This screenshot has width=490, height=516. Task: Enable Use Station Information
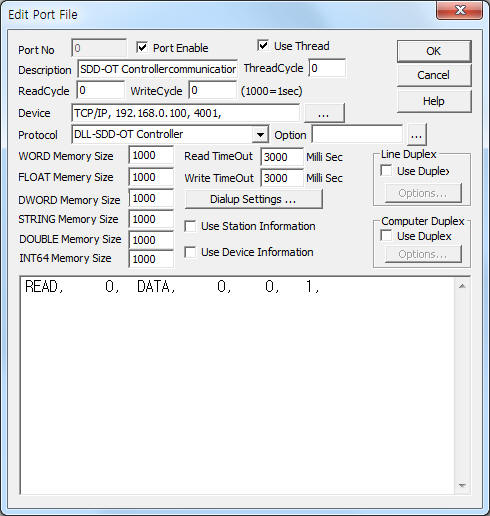[x=190, y=226]
